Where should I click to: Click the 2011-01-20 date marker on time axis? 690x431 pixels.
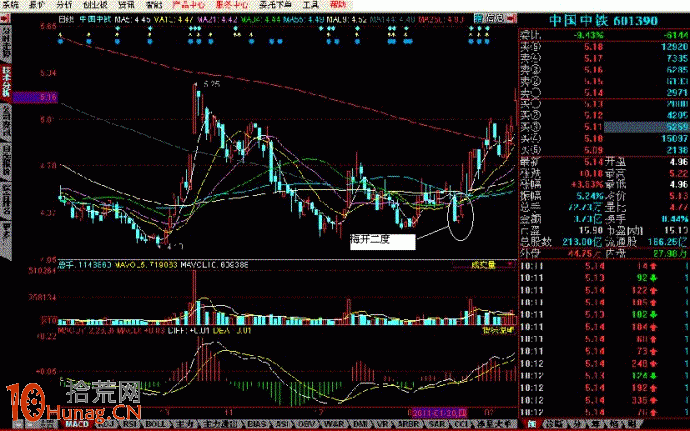click(440, 413)
